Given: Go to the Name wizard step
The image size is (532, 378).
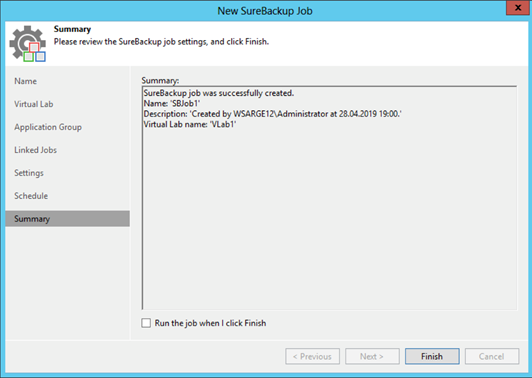Looking at the screenshot, I should coord(25,81).
